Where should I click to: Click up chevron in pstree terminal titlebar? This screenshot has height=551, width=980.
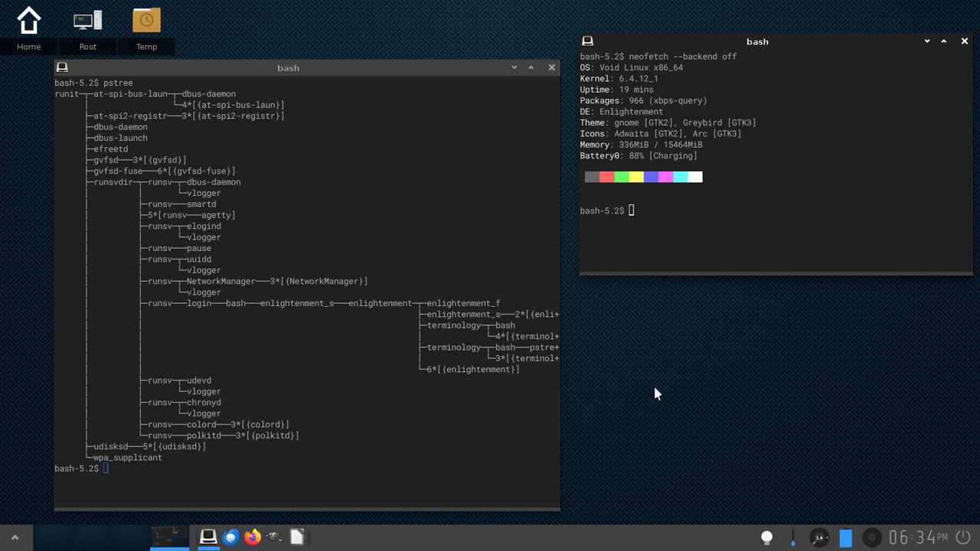(531, 68)
